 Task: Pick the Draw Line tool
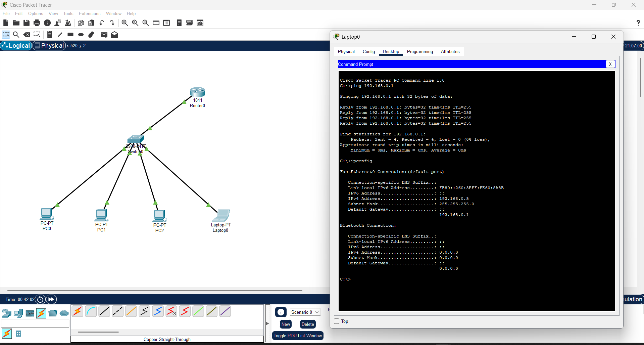click(x=60, y=35)
